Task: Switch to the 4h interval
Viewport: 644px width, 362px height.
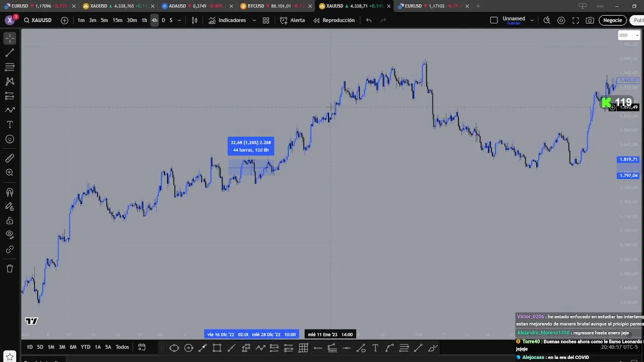Action: click(154, 20)
